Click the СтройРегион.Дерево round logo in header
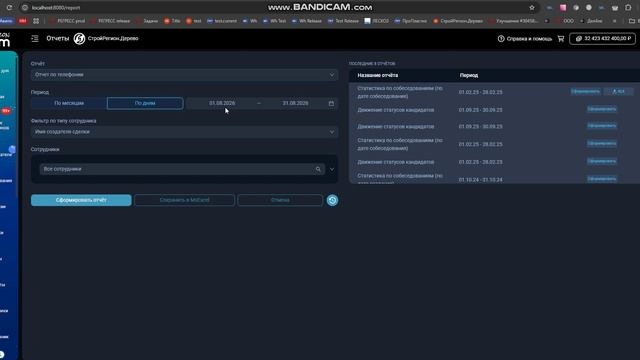This screenshot has height=360, width=640. [x=79, y=38]
